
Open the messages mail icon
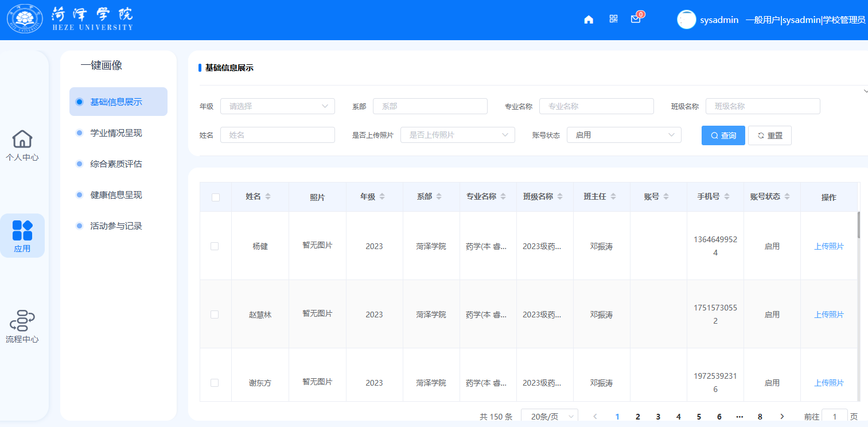[635, 20]
